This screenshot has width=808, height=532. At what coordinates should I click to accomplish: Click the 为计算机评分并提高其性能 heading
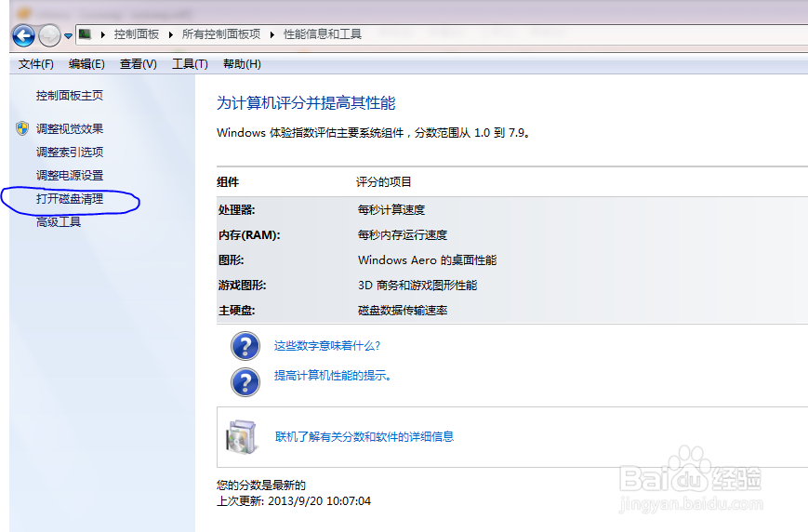pyautogui.click(x=306, y=103)
